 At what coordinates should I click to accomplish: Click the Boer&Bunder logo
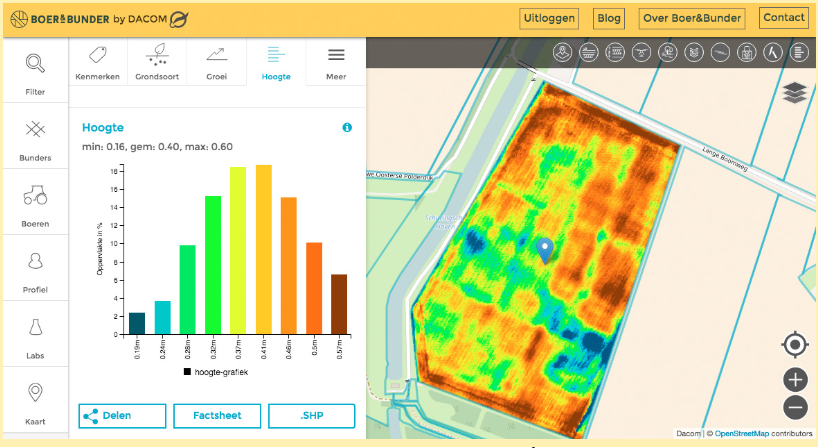click(x=99, y=19)
